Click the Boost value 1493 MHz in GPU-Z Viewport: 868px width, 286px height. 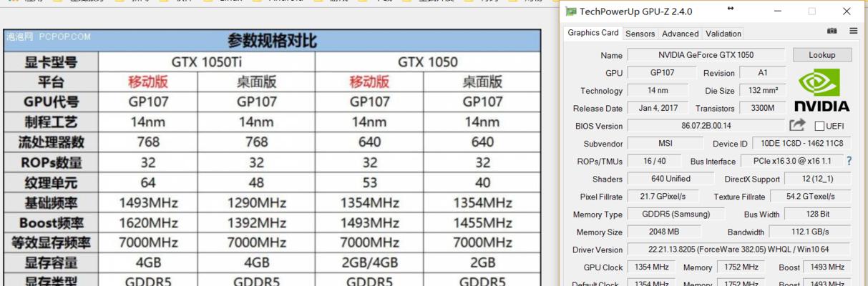pos(827,267)
